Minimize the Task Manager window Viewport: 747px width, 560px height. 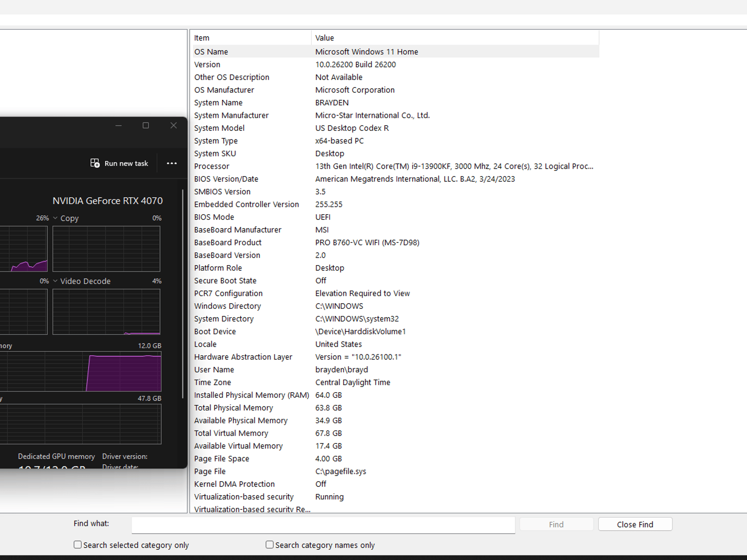[x=119, y=125]
